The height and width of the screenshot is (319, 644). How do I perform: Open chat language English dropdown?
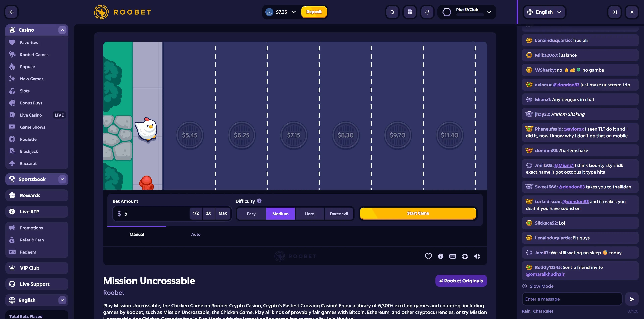pos(544,12)
